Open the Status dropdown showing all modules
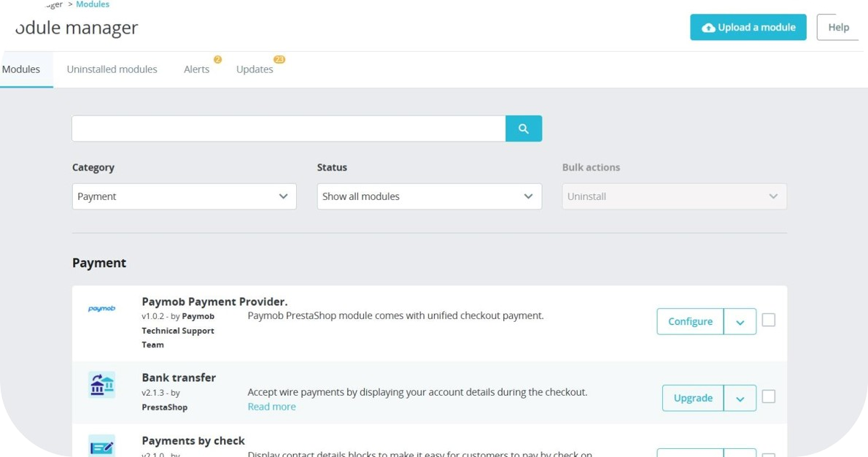Image resolution: width=868 pixels, height=457 pixels. pyautogui.click(x=429, y=196)
